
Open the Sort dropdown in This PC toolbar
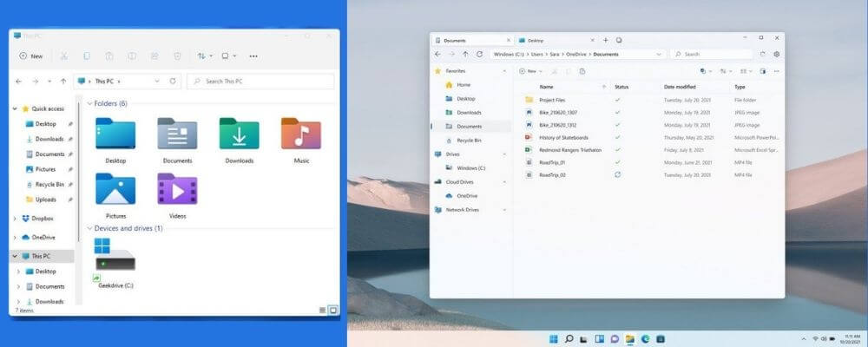[x=203, y=56]
